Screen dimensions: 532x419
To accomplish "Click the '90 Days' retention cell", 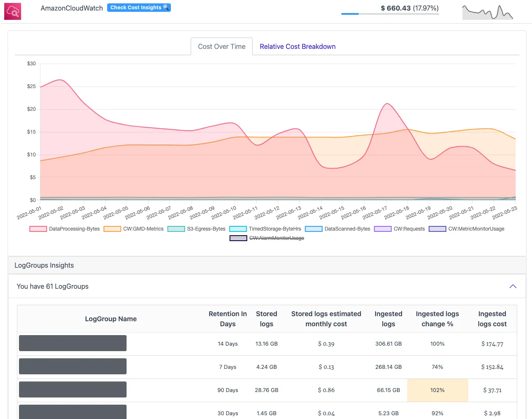I will 228,390.
